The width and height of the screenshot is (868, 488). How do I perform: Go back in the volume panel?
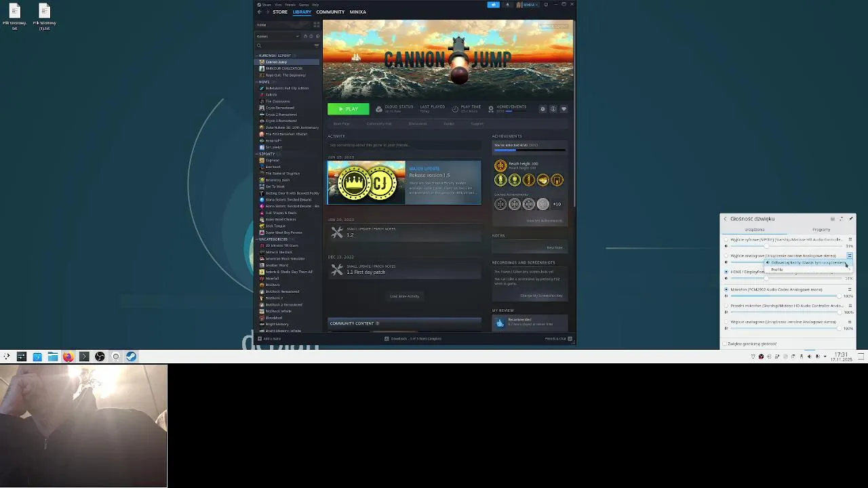(x=725, y=219)
